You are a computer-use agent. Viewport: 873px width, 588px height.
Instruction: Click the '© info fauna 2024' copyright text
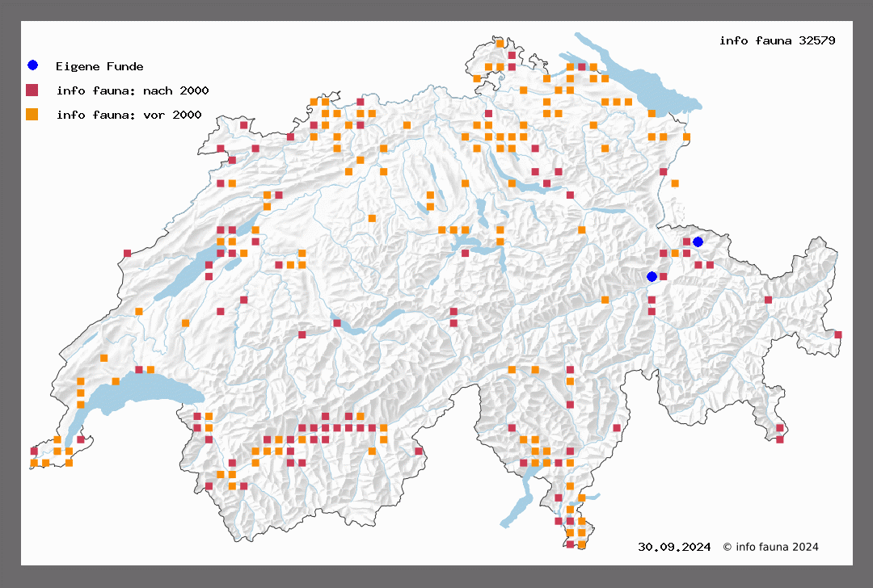click(x=770, y=547)
